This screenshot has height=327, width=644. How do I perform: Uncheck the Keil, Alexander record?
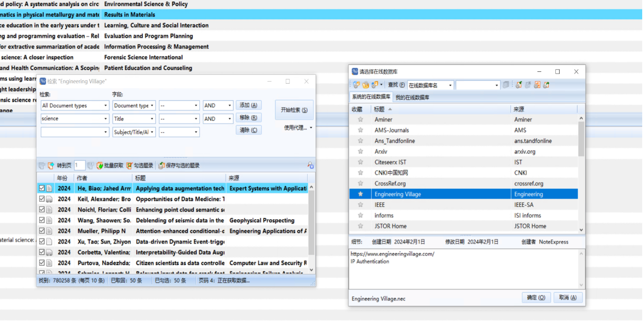coord(42,199)
